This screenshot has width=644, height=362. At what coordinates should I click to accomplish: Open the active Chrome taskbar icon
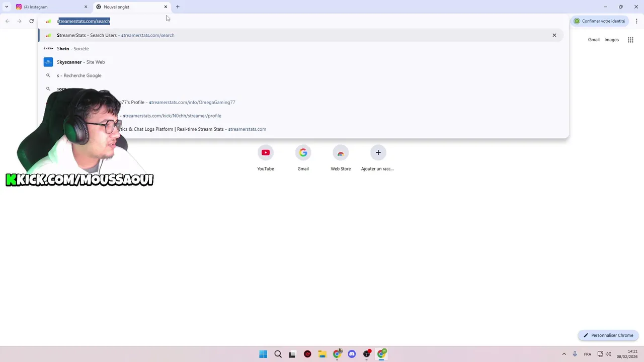click(x=381, y=354)
